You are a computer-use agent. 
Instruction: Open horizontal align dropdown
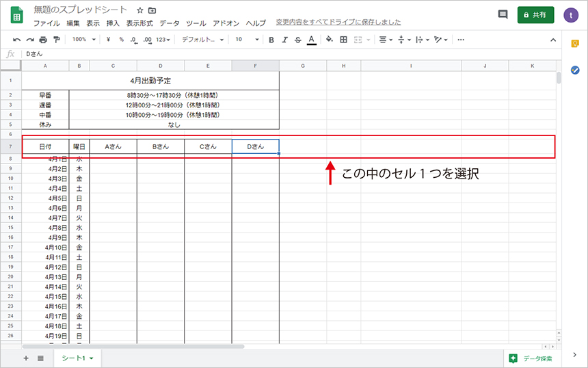pyautogui.click(x=386, y=40)
